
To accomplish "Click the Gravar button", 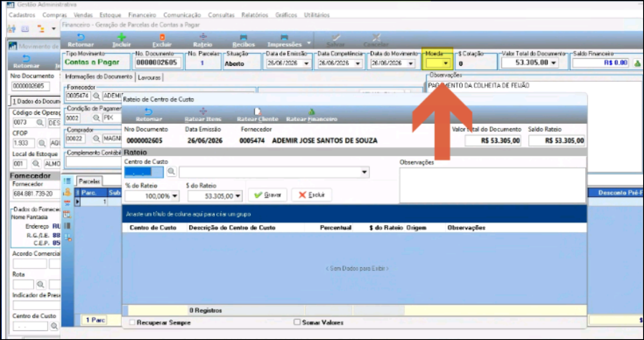I will coord(268,195).
